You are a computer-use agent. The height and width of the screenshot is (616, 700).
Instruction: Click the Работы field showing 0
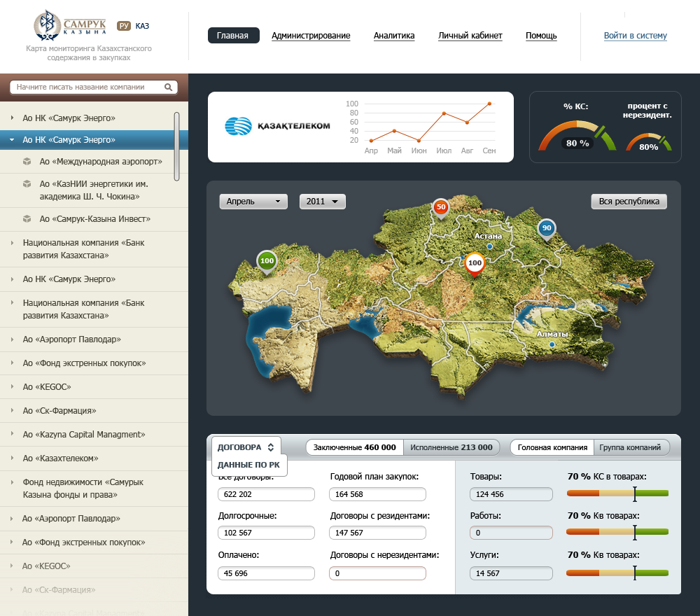[511, 533]
